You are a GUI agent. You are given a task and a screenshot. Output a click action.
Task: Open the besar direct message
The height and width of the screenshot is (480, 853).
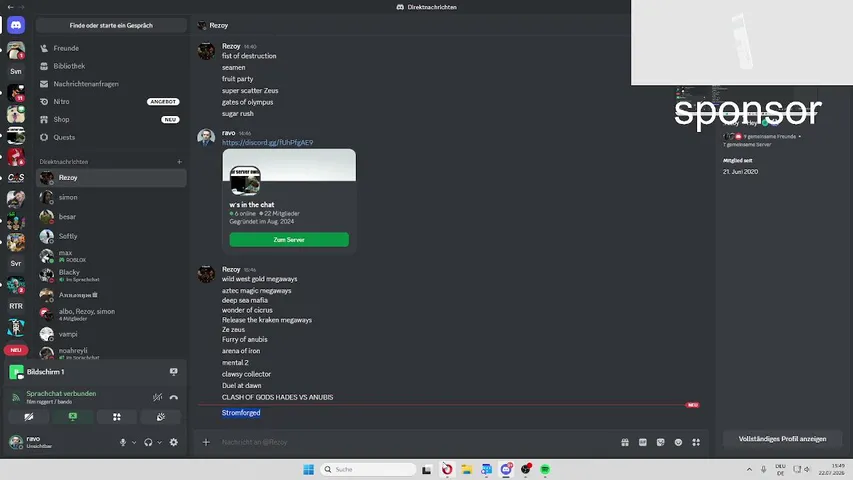click(111, 217)
